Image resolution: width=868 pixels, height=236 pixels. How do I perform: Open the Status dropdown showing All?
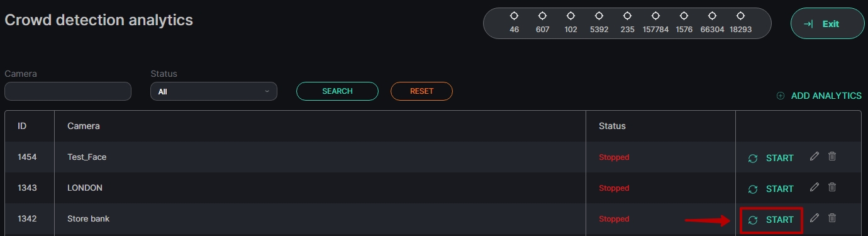(x=214, y=91)
